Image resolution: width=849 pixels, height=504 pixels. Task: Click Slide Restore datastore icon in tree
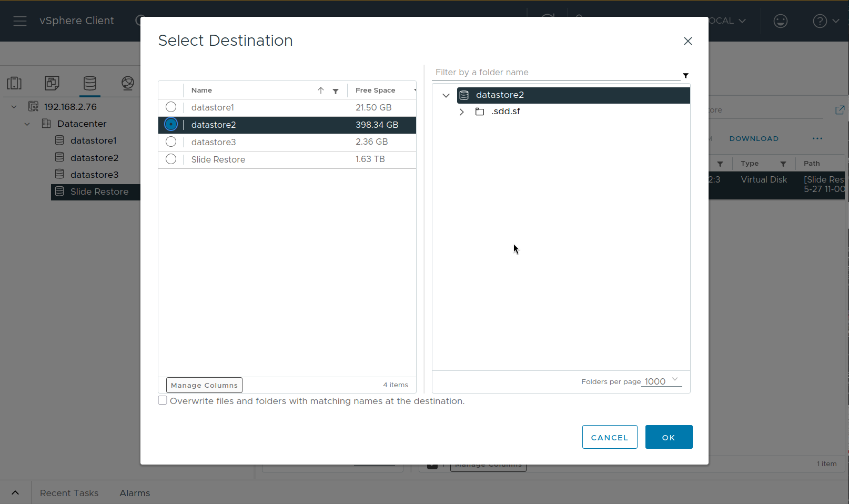(60, 191)
